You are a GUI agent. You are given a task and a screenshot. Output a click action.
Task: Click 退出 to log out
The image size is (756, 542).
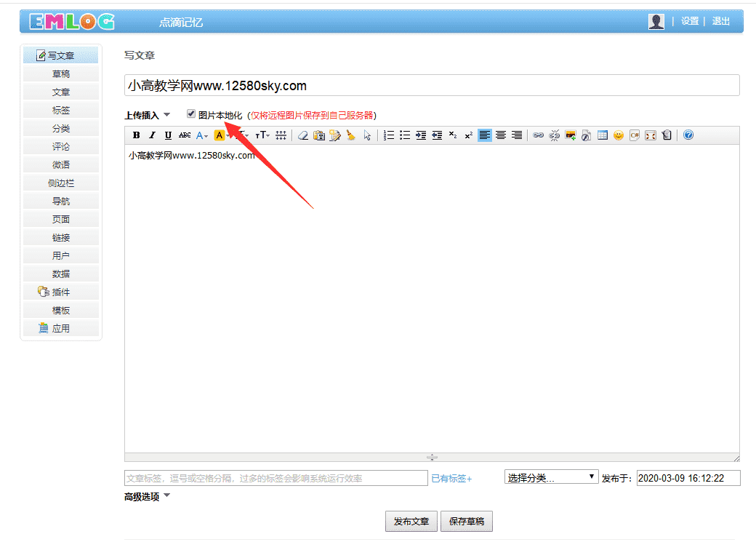click(721, 21)
